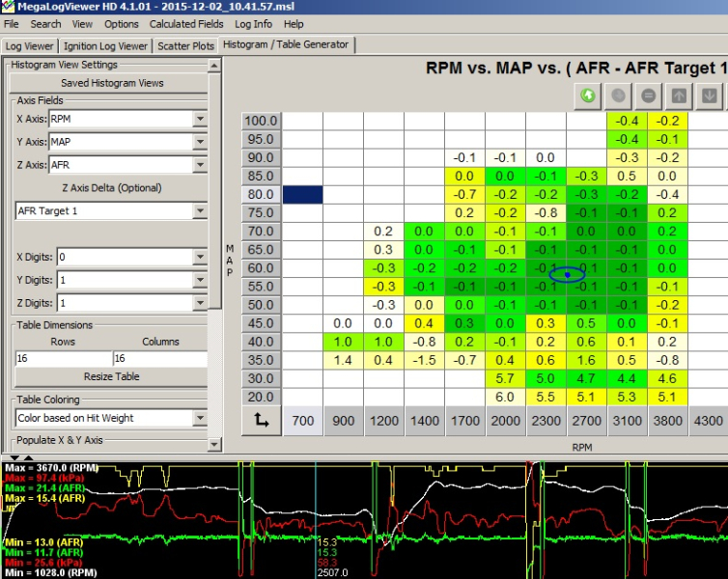Switch to the Scatter Plots tab

tap(185, 45)
